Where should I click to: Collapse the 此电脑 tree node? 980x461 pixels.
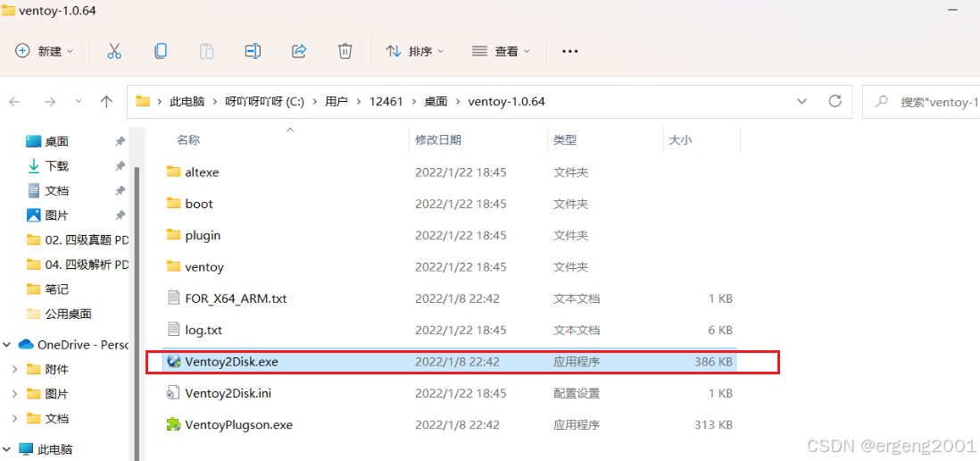[x=7, y=449]
